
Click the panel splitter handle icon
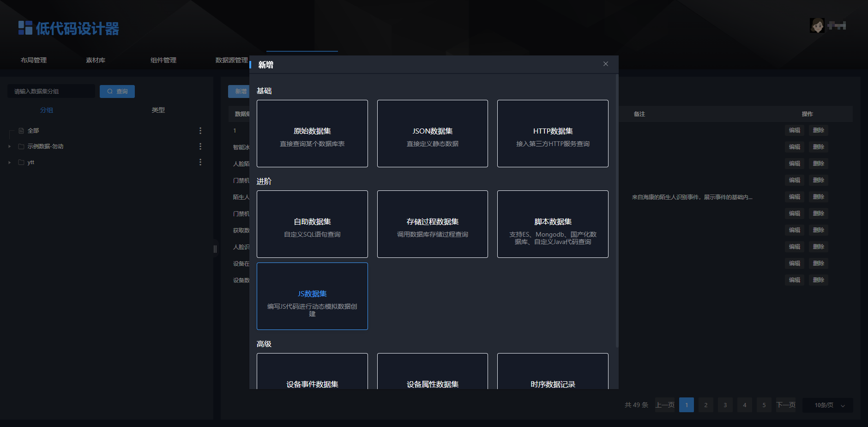215,249
